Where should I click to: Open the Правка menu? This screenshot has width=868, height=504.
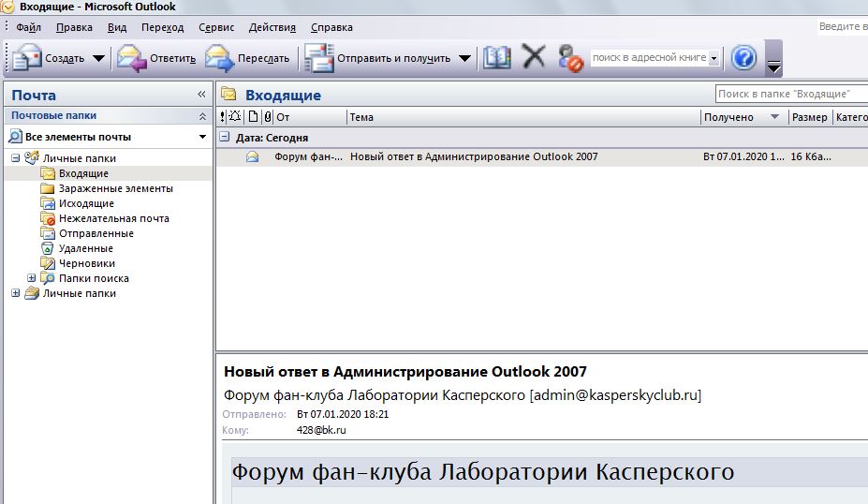coord(74,27)
